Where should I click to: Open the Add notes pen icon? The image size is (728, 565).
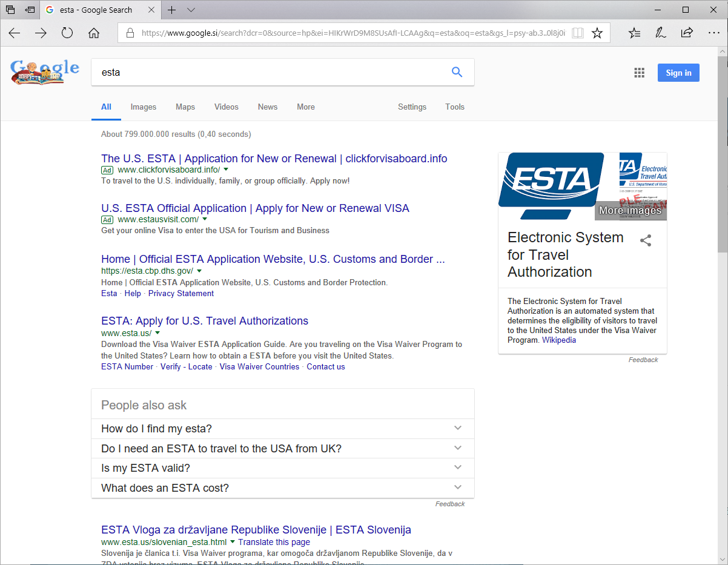tap(661, 33)
